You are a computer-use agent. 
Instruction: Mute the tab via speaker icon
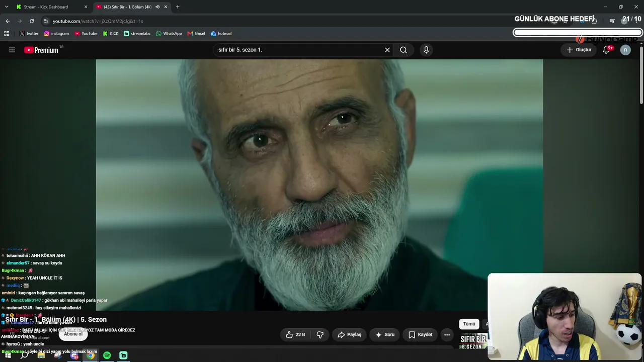coord(157,7)
